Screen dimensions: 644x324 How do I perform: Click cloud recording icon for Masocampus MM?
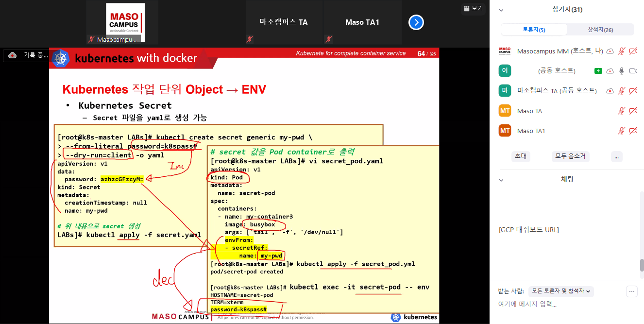click(x=610, y=51)
